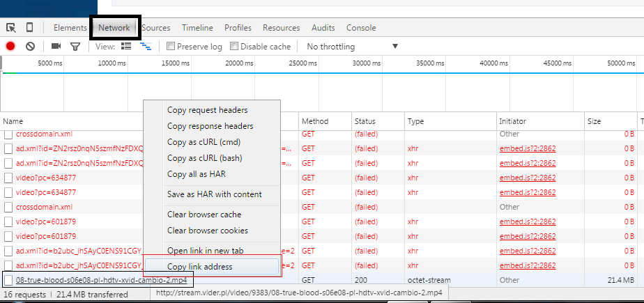Click the 16 requests status bar summary
Image resolution: width=644 pixels, height=303 pixels.
[24, 295]
